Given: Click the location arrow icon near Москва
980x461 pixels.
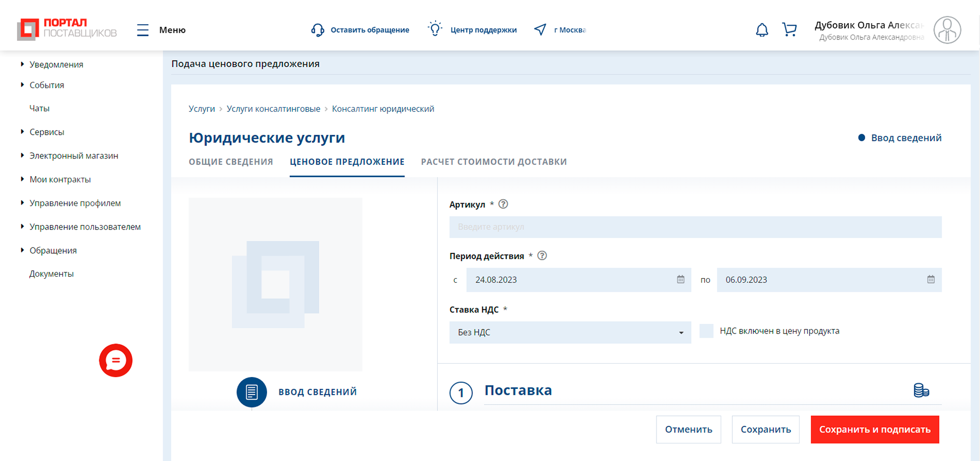Looking at the screenshot, I should 540,30.
